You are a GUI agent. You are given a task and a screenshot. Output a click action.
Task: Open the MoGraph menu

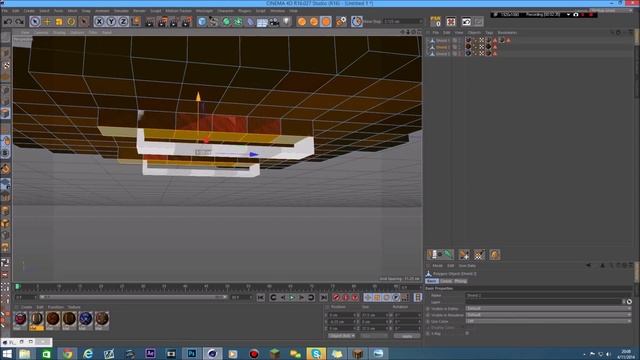click(204, 11)
